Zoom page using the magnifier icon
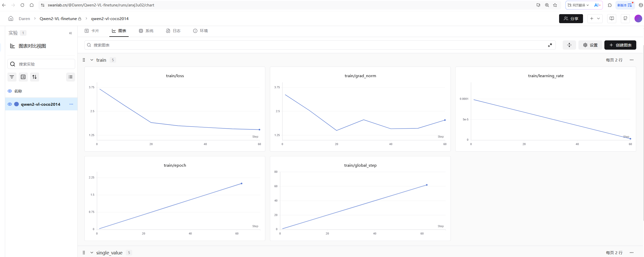Viewport: 644px width, 257px height. 547,5
